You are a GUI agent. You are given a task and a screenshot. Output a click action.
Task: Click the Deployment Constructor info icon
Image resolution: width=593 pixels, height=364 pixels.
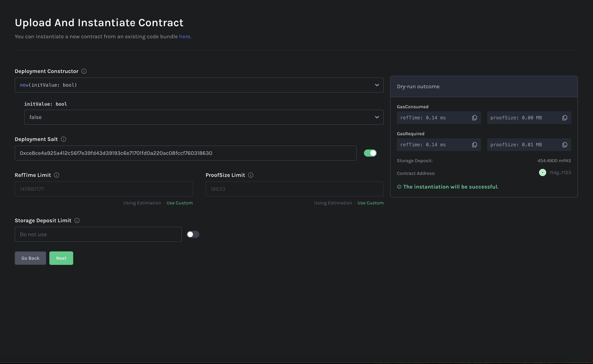[84, 71]
